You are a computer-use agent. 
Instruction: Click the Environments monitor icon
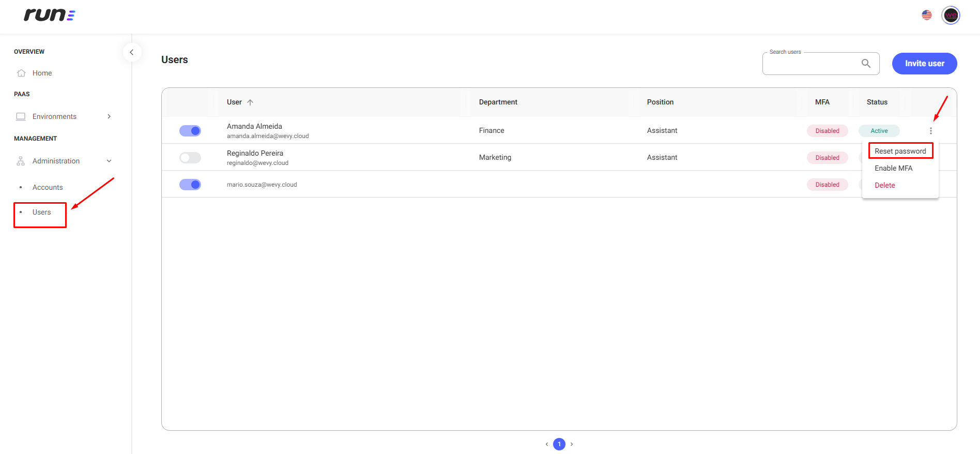tap(21, 116)
